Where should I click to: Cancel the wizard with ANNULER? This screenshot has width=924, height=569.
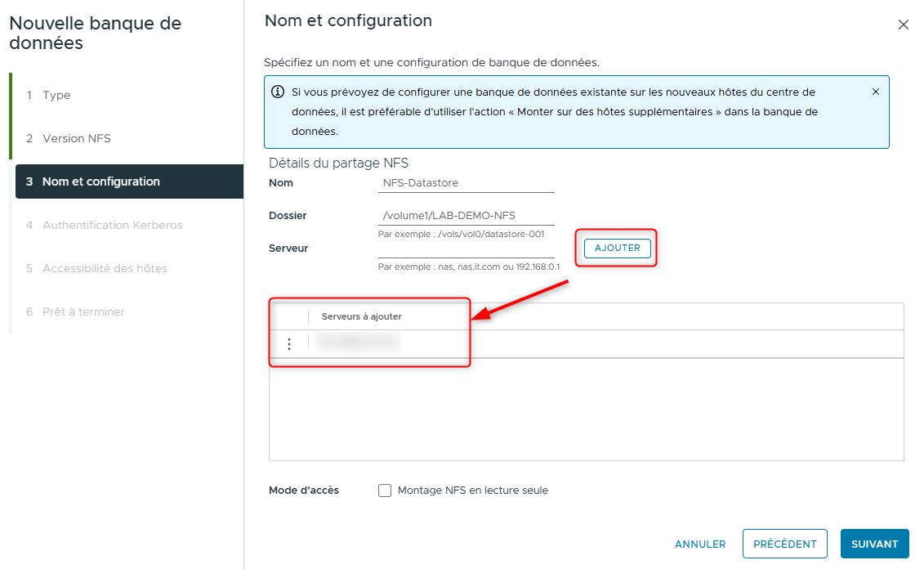700,544
